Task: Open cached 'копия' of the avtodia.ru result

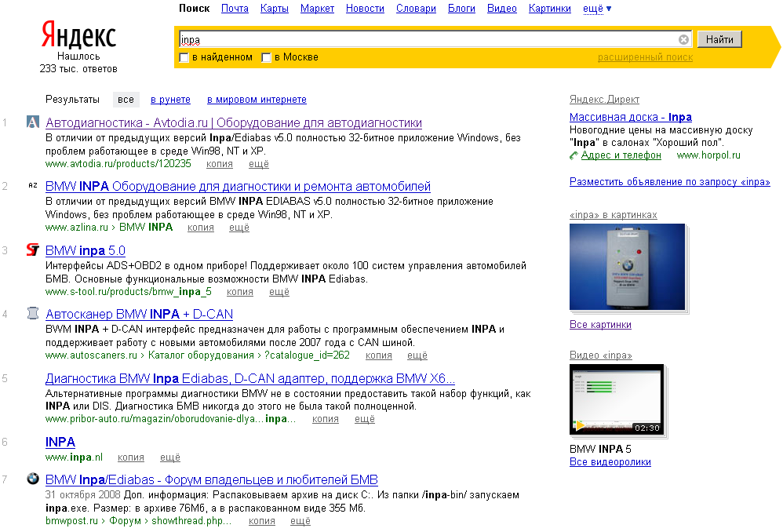Action: [x=220, y=164]
